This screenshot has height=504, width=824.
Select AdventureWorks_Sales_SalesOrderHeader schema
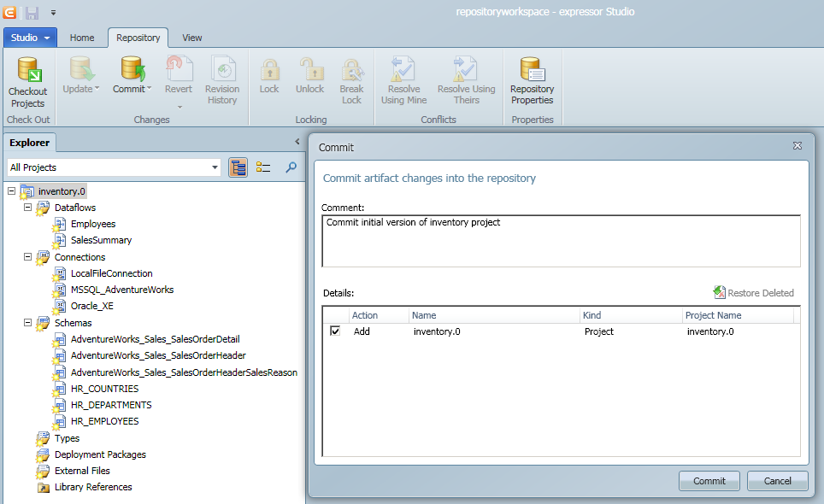coord(158,356)
